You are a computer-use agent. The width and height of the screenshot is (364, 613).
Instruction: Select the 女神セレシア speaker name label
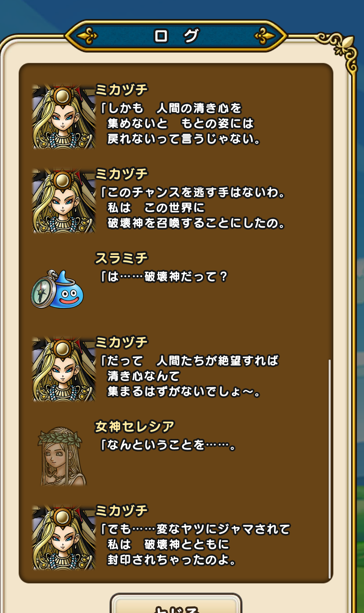click(135, 426)
